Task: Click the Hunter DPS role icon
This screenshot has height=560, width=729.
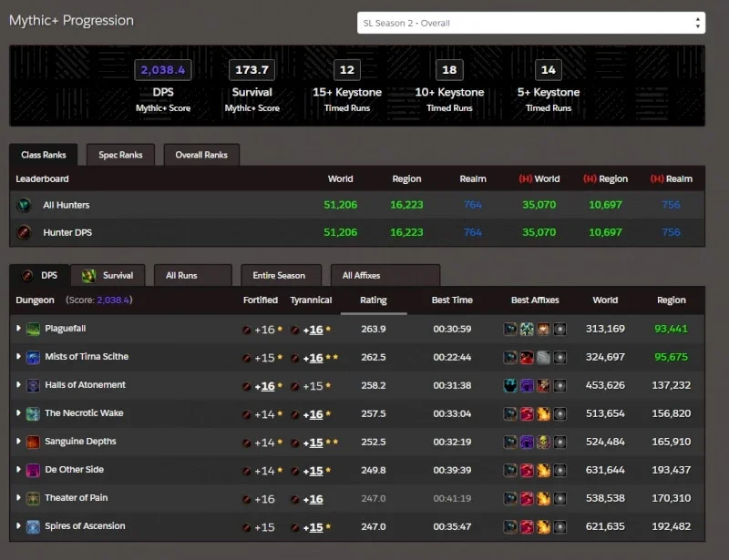Action: (x=25, y=232)
